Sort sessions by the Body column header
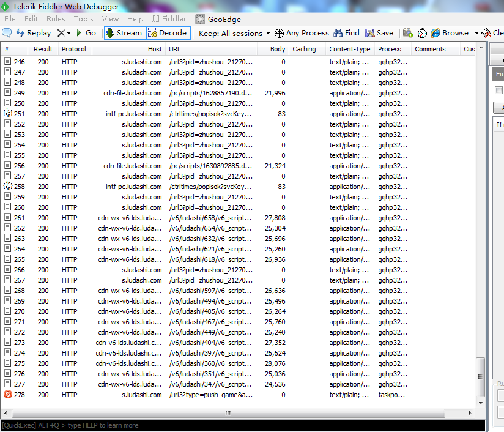Screen dimensions: 504x432 tap(278, 49)
